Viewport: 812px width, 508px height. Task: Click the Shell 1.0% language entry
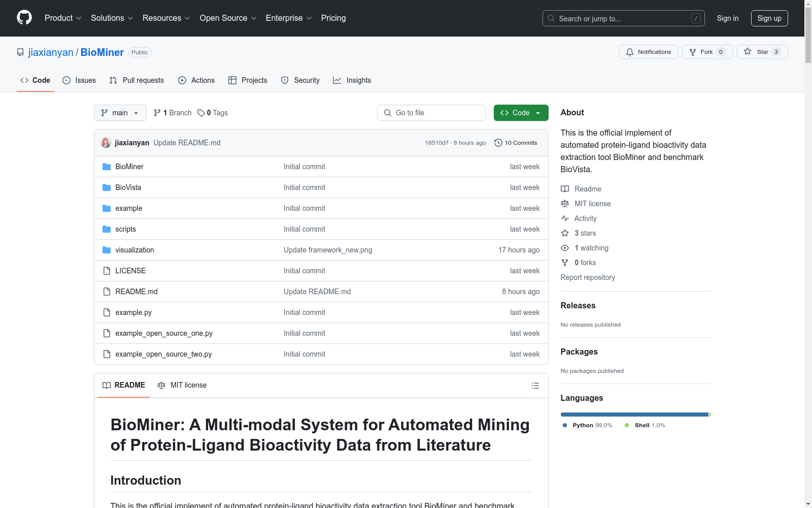tap(645, 425)
